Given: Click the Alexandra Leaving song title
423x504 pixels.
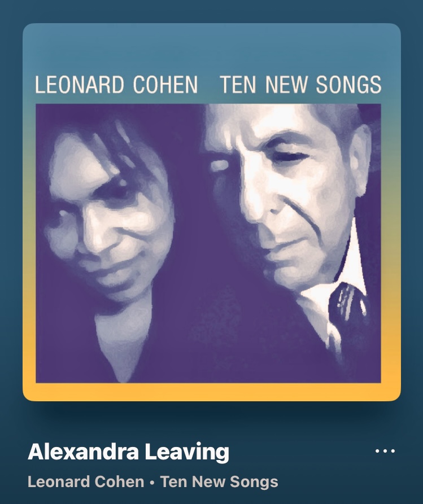Looking at the screenshot, I should tap(128, 452).
